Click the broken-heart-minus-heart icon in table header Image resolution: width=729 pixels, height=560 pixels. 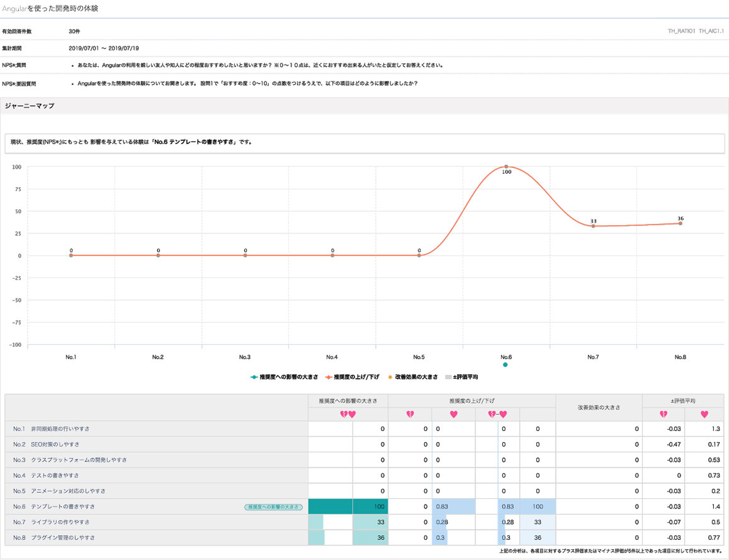click(497, 414)
